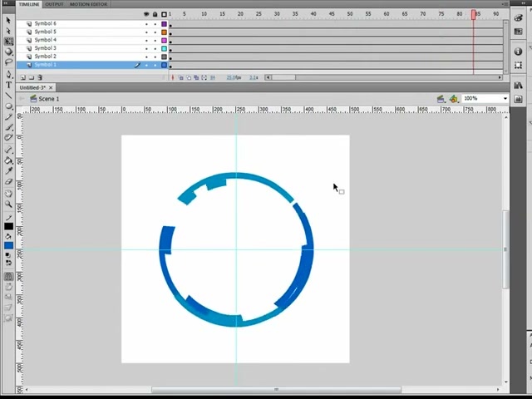Lock the Symbol 2 layer
Image resolution: width=532 pixels, height=399 pixels.
pos(155,57)
